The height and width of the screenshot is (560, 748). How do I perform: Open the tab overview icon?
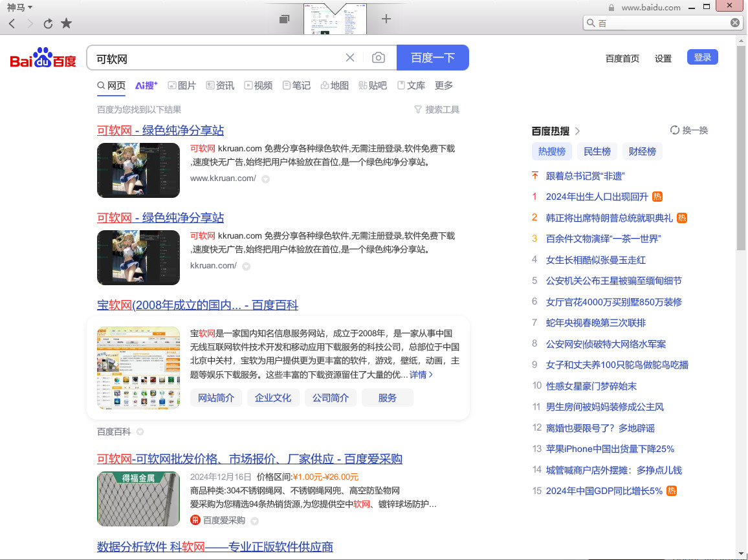(284, 19)
